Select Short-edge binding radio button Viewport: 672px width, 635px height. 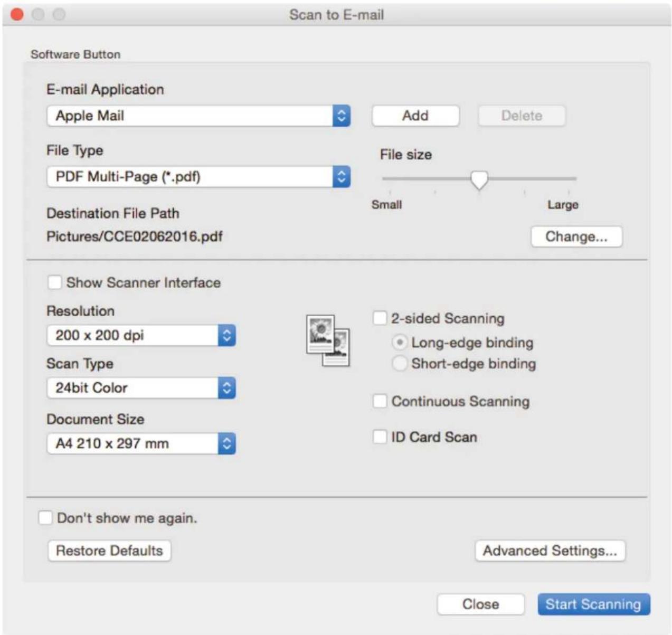pos(400,364)
